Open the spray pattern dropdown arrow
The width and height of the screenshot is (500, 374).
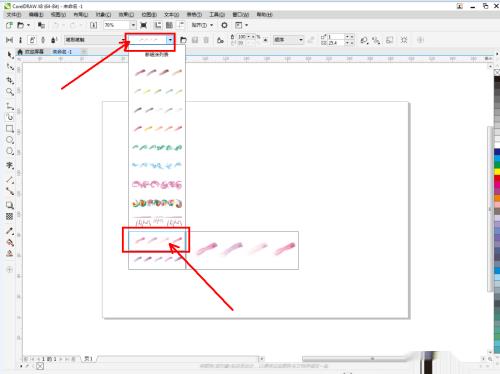(x=170, y=40)
